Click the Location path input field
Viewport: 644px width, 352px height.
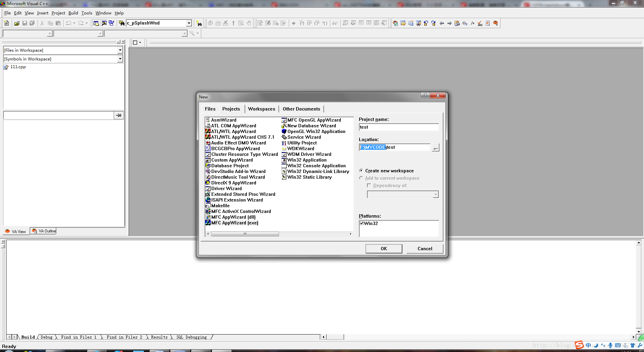pos(394,147)
